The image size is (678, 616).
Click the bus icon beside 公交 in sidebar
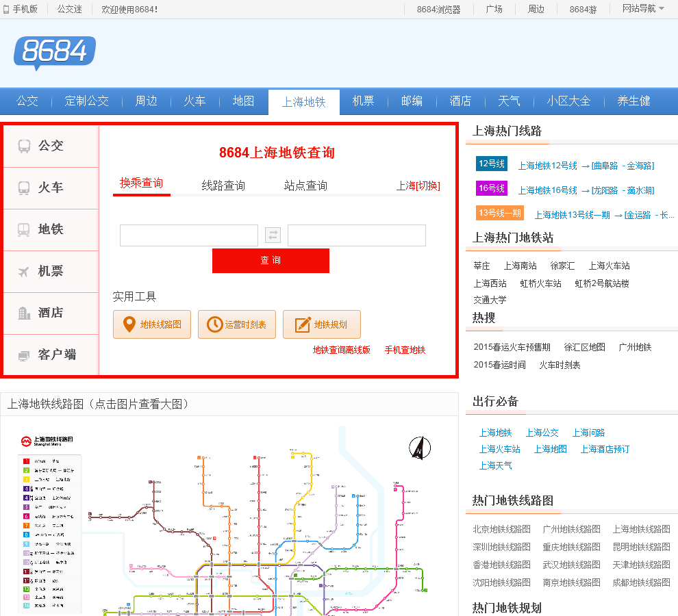[x=24, y=146]
